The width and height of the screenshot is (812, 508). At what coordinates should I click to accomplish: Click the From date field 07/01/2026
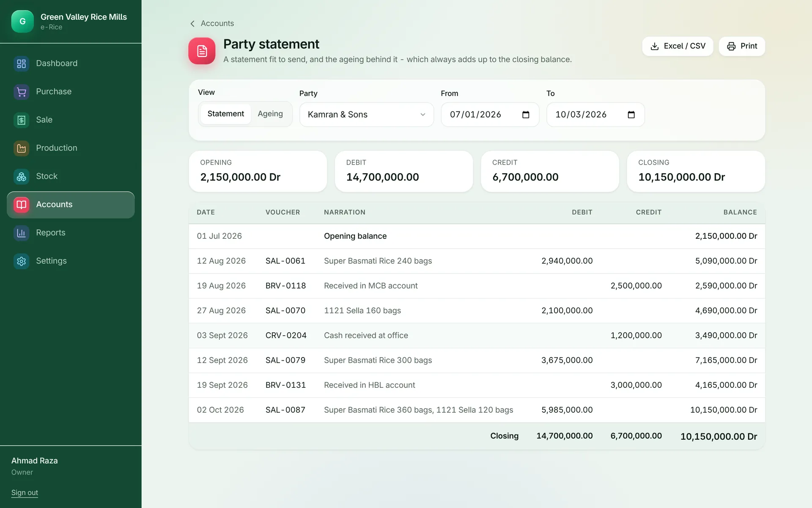coord(490,115)
